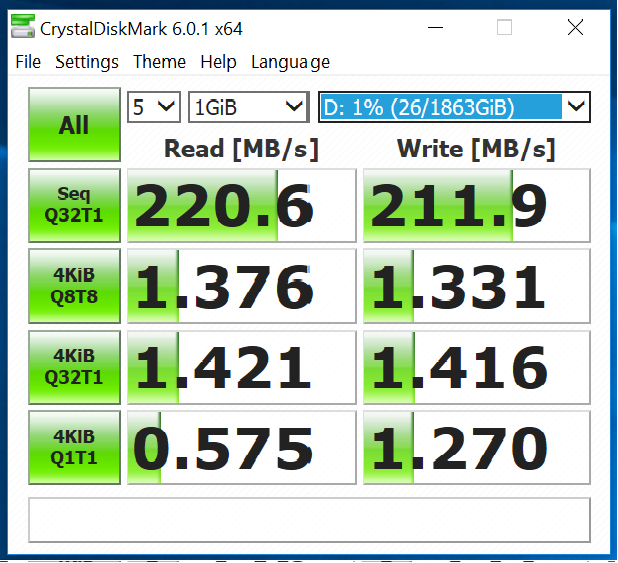
Task: Open the Help menu
Action: pyautogui.click(x=218, y=62)
